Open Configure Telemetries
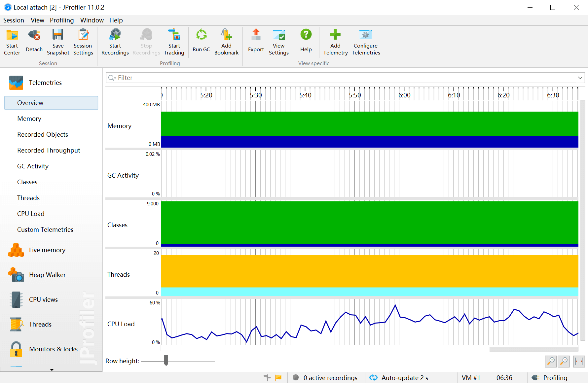Viewport: 588px width, 383px height. click(x=366, y=42)
